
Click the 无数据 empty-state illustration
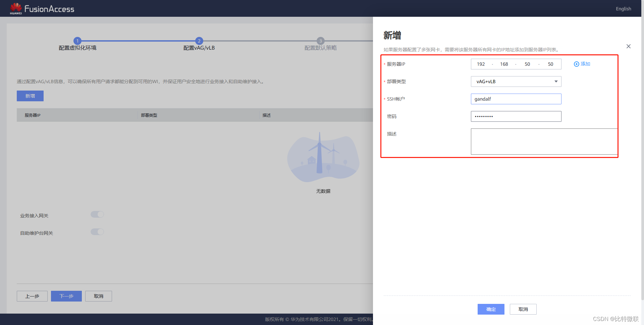tap(323, 158)
